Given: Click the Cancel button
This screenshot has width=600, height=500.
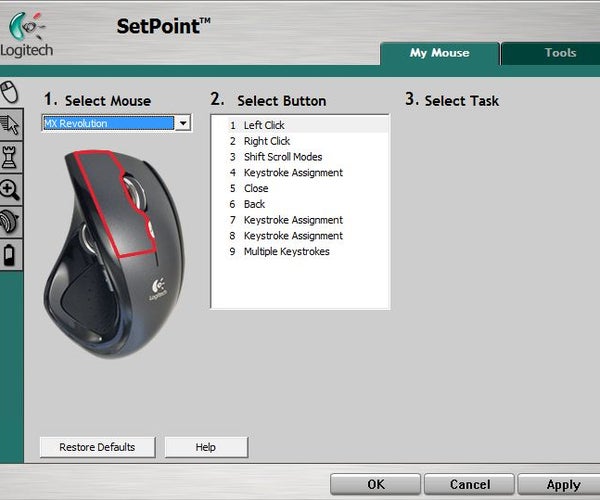Looking at the screenshot, I should (x=470, y=484).
